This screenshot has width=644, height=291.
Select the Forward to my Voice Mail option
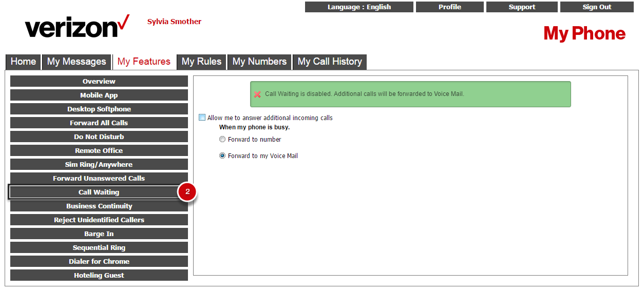pyautogui.click(x=222, y=156)
